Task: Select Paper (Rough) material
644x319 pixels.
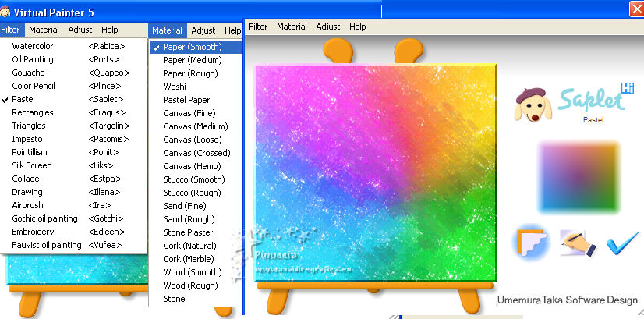Action: coord(196,73)
